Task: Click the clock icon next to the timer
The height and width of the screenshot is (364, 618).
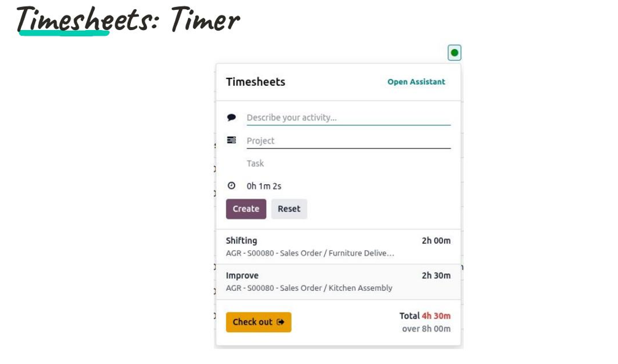Action: pos(232,185)
